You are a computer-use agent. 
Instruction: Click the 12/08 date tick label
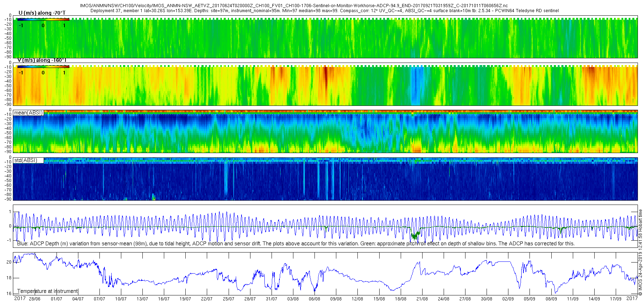(x=357, y=299)
